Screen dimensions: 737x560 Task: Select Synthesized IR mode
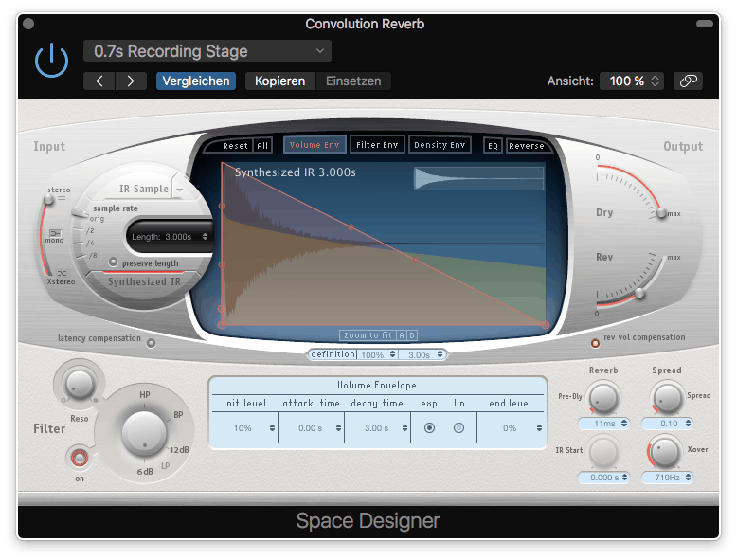144,281
